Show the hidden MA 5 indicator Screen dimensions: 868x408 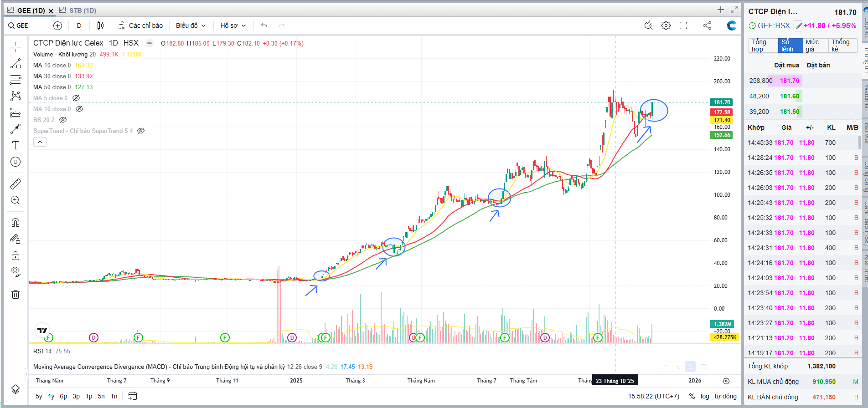(x=76, y=98)
